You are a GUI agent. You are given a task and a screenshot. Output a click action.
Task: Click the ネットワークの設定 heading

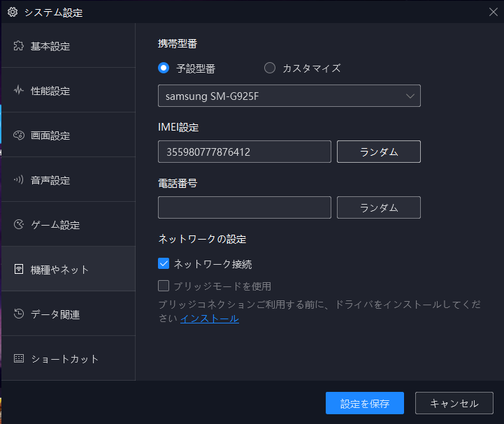(202, 240)
